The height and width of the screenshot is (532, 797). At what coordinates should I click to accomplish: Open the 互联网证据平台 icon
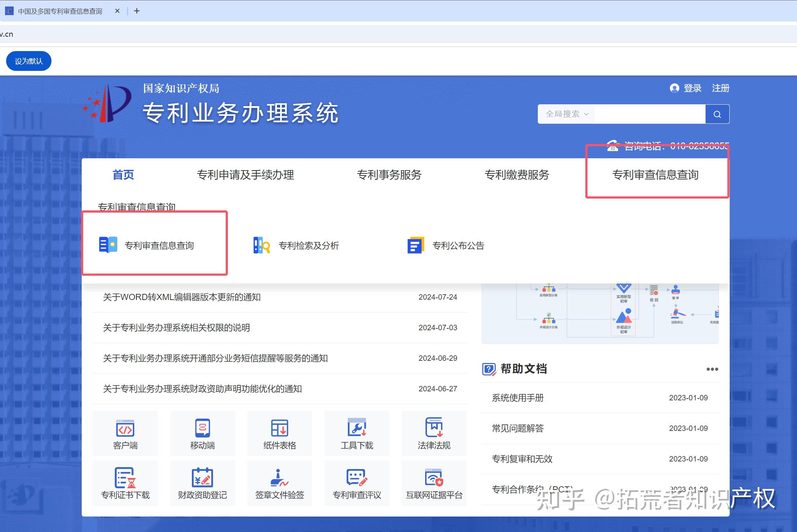pyautogui.click(x=434, y=477)
